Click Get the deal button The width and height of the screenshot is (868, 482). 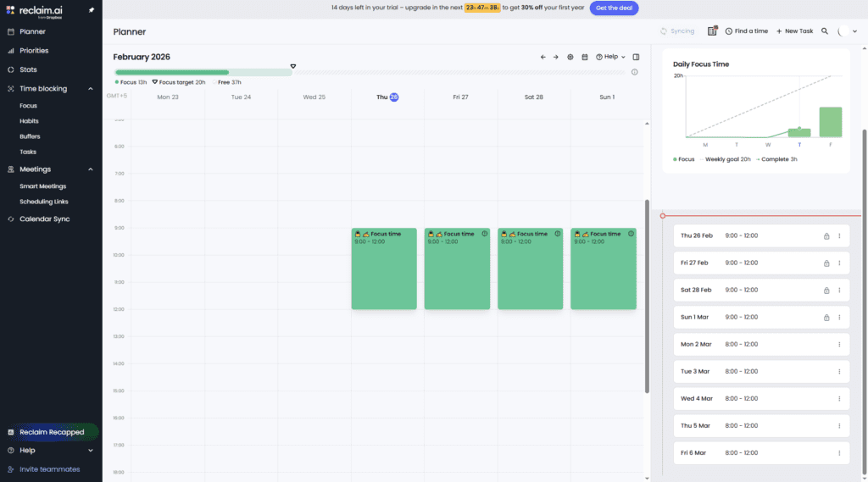tap(614, 8)
